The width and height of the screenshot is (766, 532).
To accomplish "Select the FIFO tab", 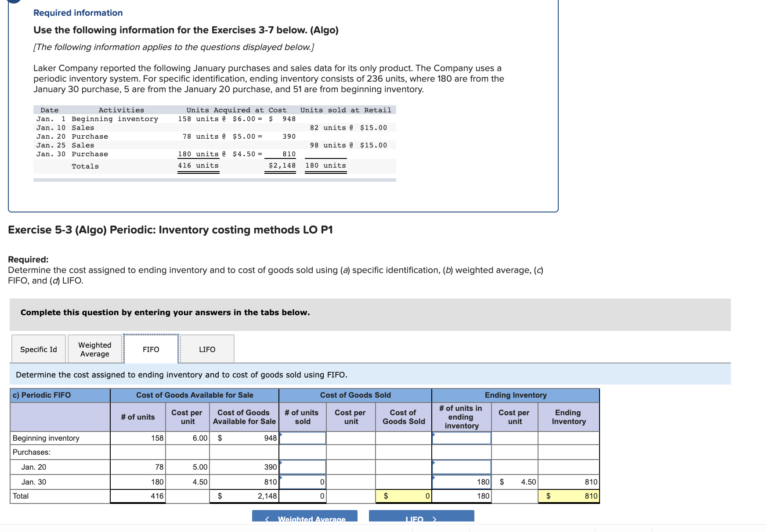I will coord(151,349).
